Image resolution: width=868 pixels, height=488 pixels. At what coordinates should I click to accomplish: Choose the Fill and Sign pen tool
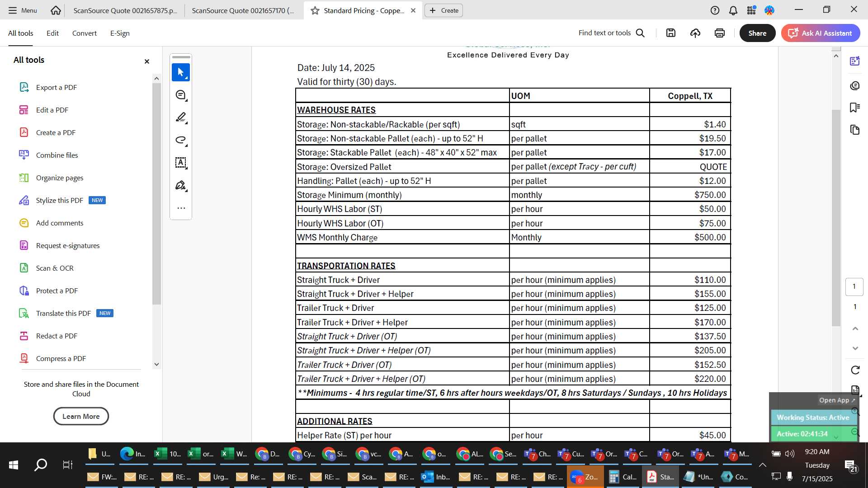pyautogui.click(x=181, y=185)
